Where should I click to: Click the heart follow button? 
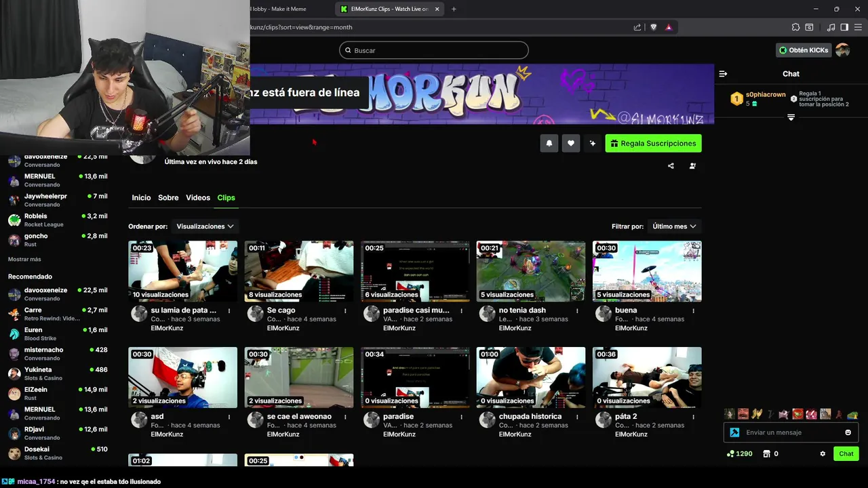[x=571, y=144]
